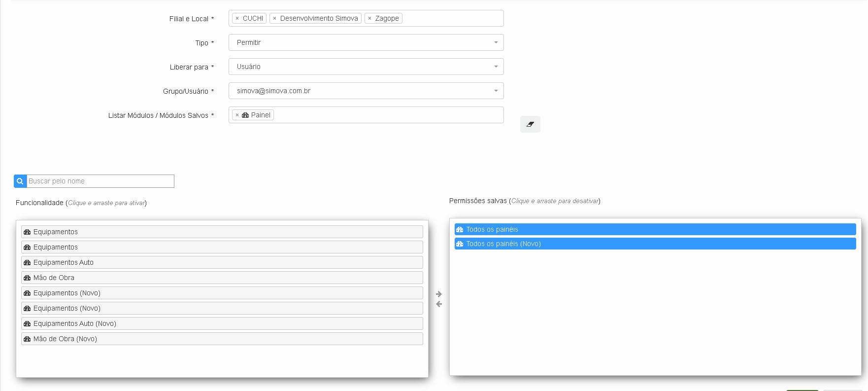Remove the Desenvolvimento Simova tag

pyautogui.click(x=274, y=18)
